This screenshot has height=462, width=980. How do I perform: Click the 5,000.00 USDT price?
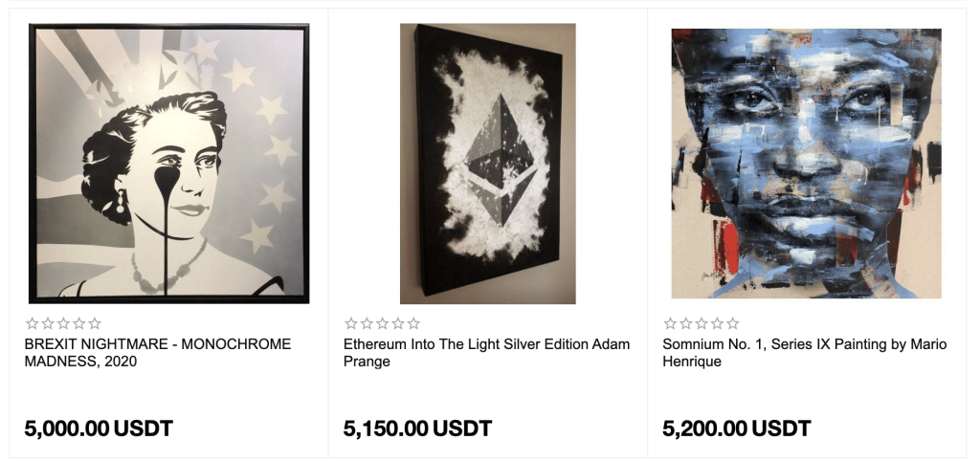point(99,428)
